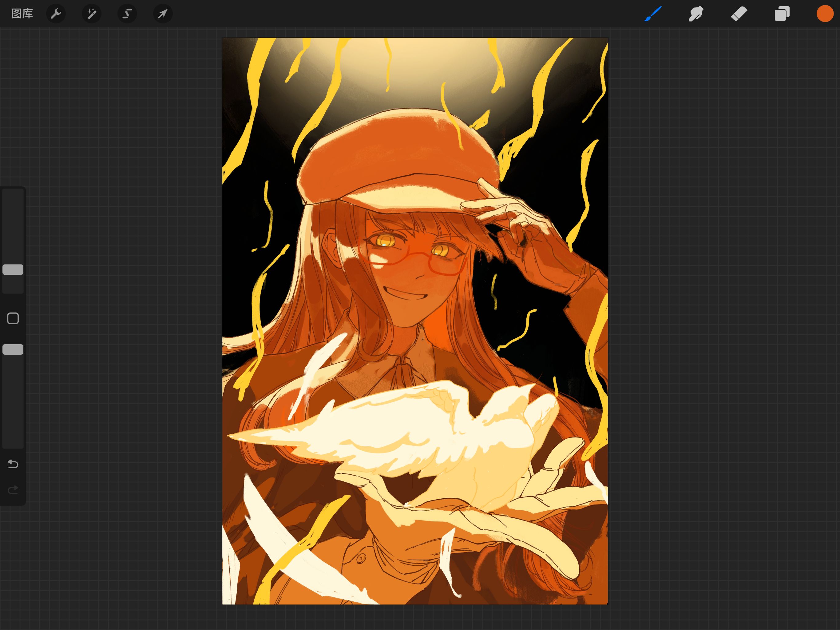Tap the square Modify button on sidebar

point(13,318)
